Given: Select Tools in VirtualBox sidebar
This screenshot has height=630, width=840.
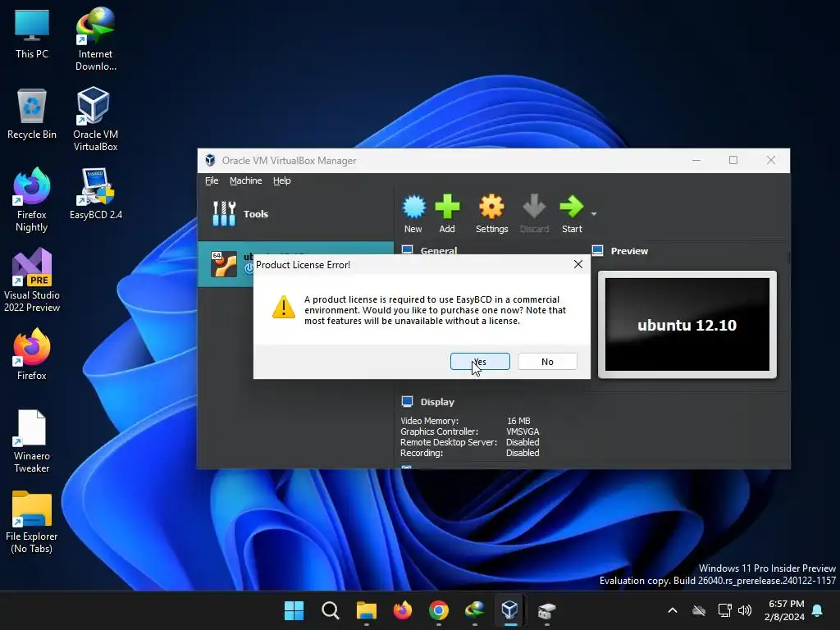Looking at the screenshot, I should pos(295,214).
